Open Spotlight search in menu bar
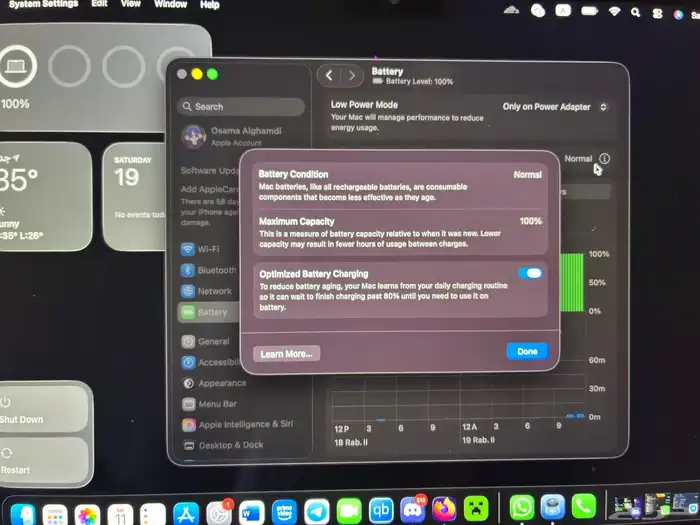The height and width of the screenshot is (525, 700). pos(635,12)
